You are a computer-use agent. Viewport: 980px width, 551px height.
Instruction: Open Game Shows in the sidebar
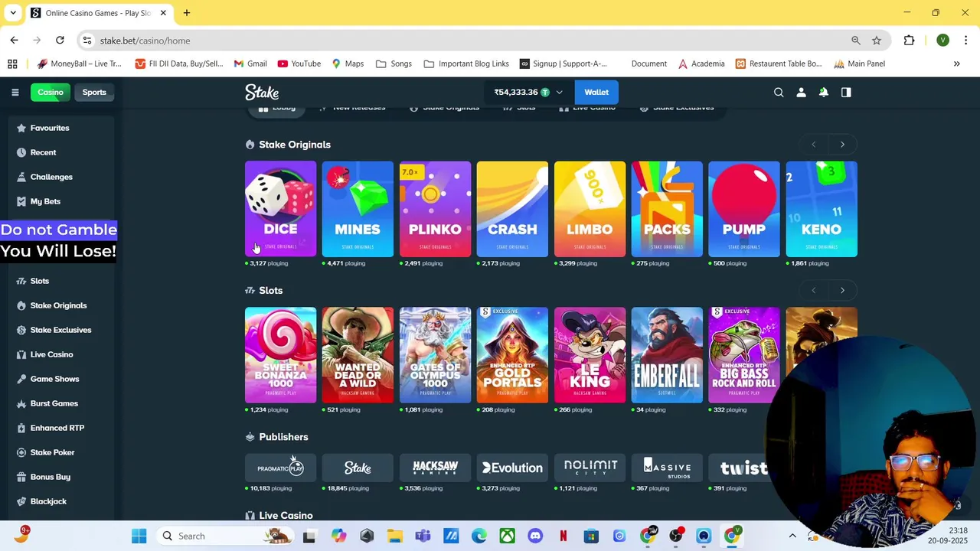coord(54,379)
